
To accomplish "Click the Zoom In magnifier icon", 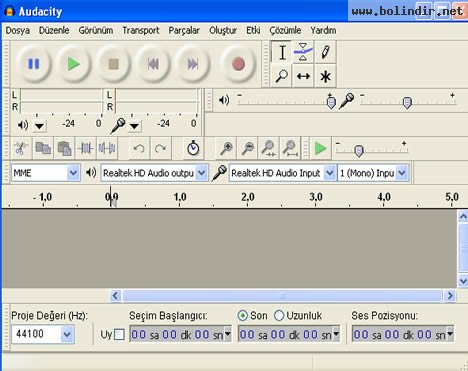I will point(226,148).
